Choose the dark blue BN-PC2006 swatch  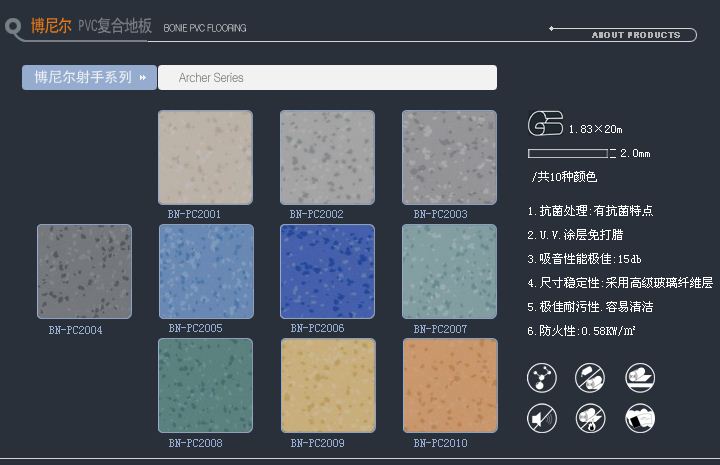point(327,271)
